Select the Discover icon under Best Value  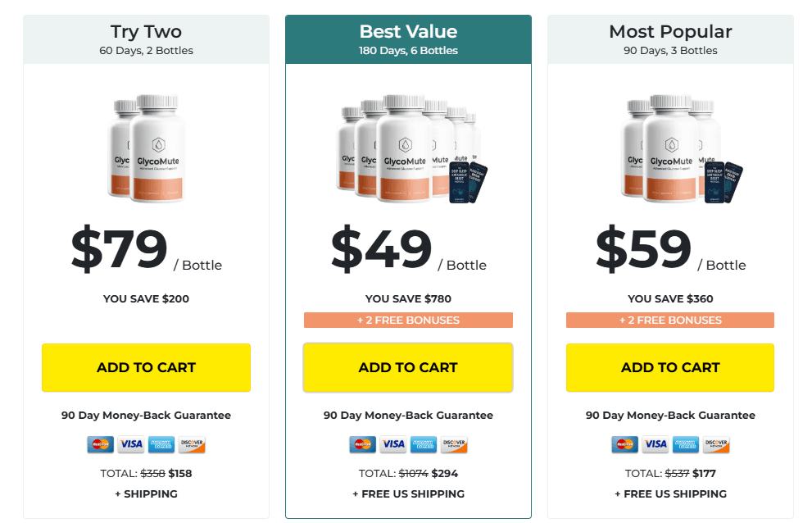454,444
